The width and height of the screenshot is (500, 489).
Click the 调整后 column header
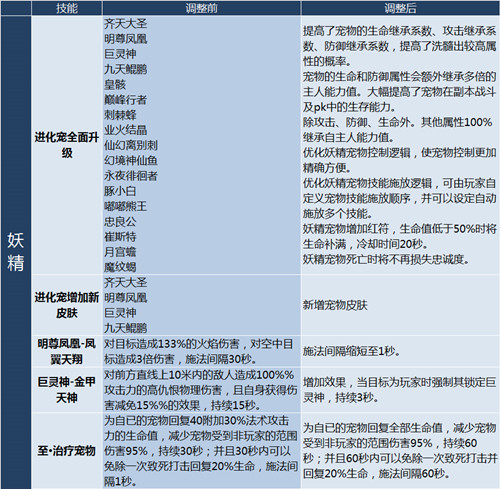400,8
